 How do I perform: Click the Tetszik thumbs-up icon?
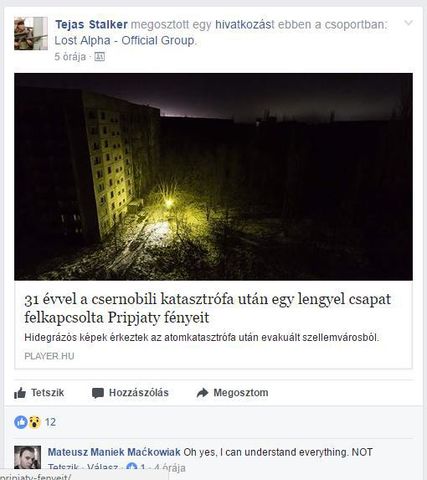[20, 393]
